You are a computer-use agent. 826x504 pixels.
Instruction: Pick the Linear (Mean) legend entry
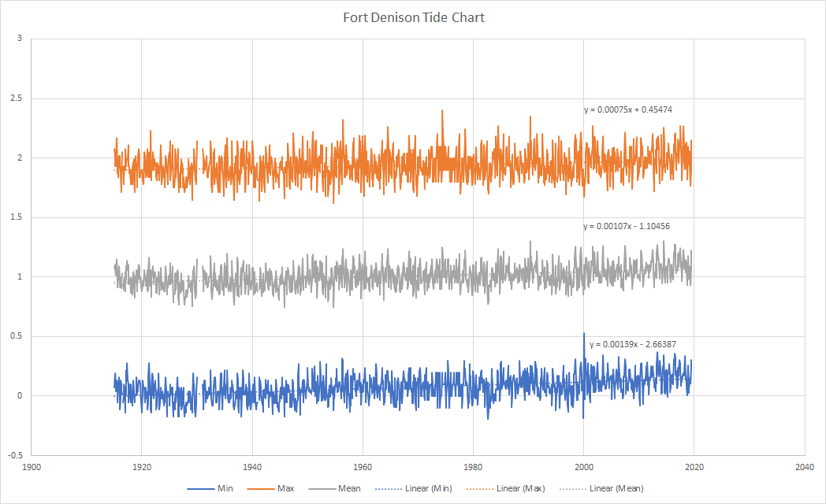click(616, 489)
